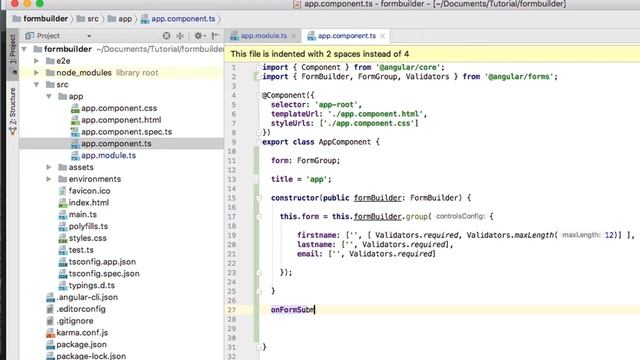Expand the e2e folder
This screenshot has height=360, width=640.
click(x=36, y=61)
